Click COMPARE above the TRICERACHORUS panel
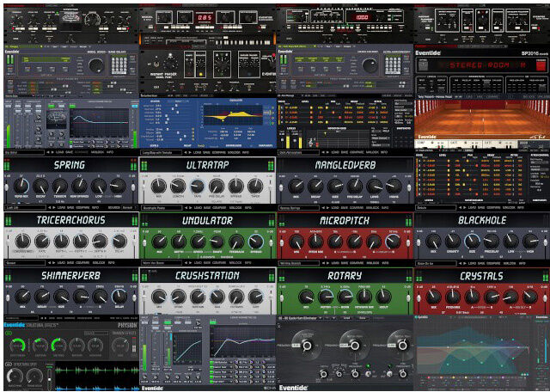Image resolution: width=550 pixels, height=392 pixels. tap(82, 208)
